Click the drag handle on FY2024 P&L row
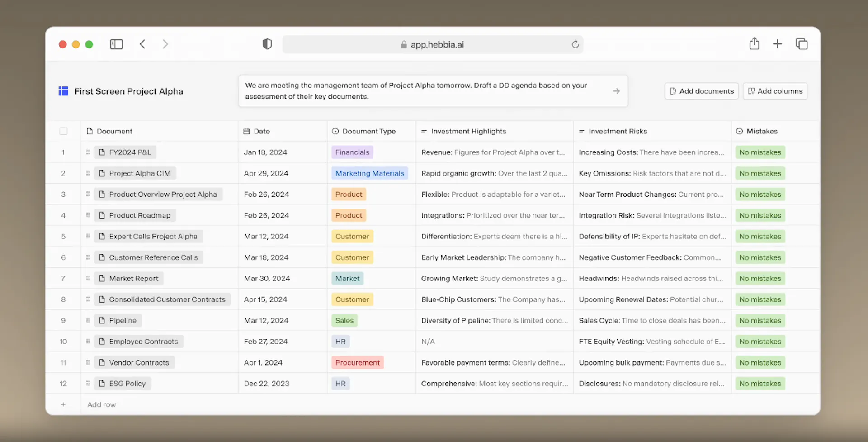This screenshot has height=442, width=868. [88, 152]
